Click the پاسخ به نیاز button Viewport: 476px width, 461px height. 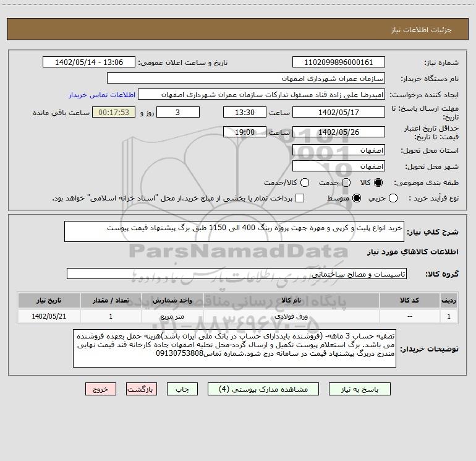[x=359, y=389]
